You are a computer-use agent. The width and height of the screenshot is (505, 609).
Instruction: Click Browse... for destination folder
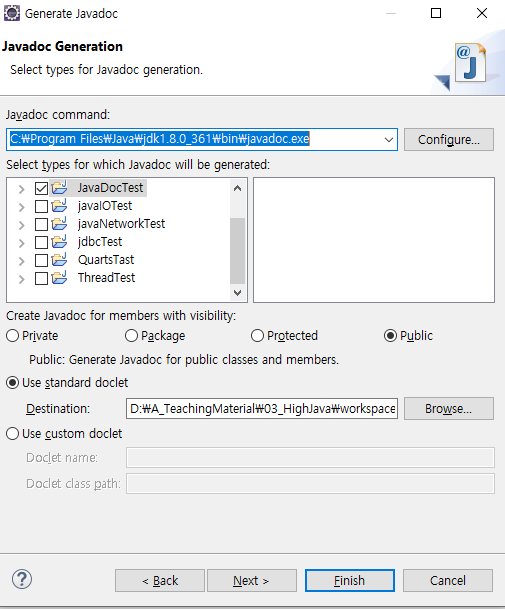[x=449, y=409]
